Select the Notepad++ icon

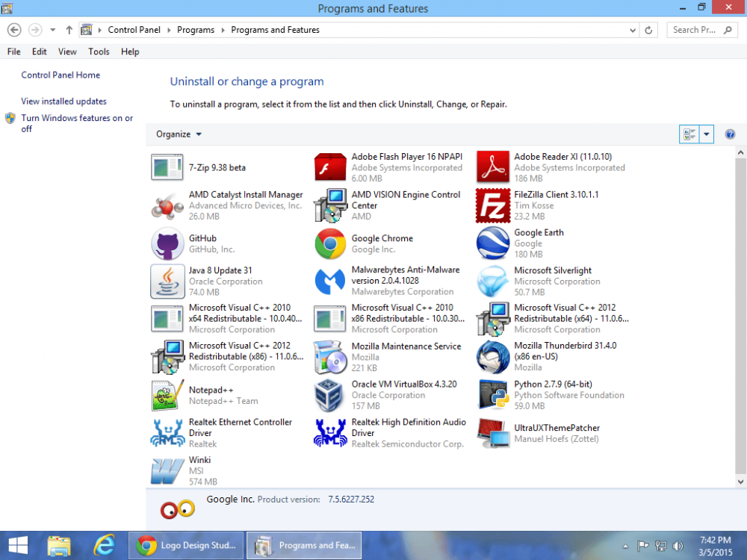167,395
